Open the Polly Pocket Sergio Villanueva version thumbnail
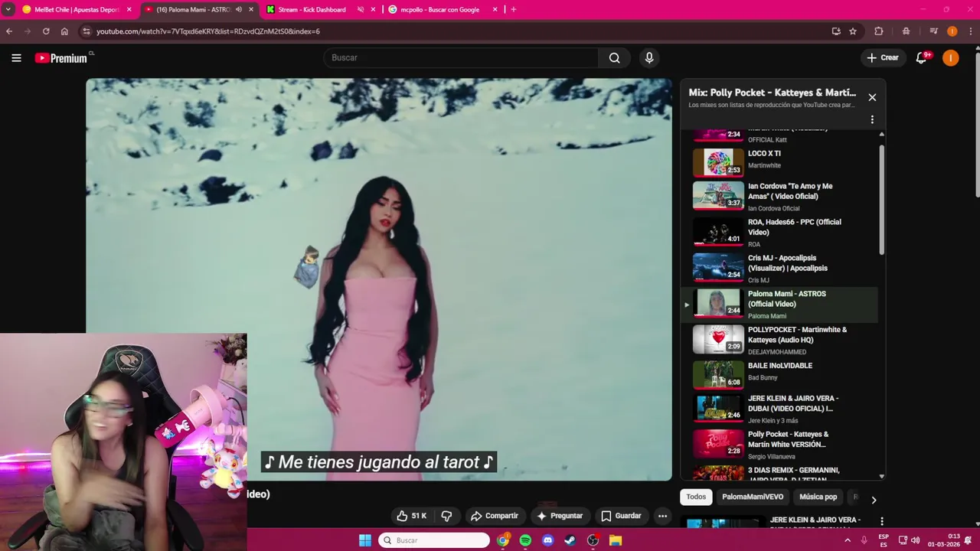 click(x=718, y=445)
